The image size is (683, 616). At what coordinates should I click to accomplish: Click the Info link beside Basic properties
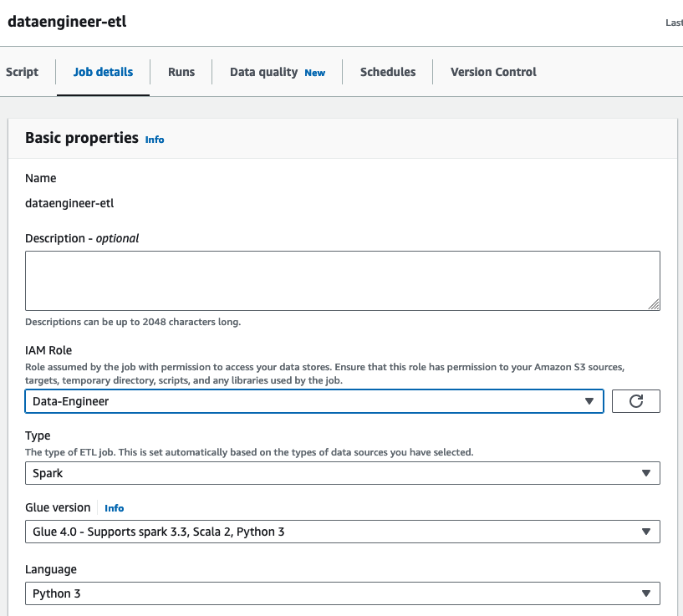[x=155, y=140]
